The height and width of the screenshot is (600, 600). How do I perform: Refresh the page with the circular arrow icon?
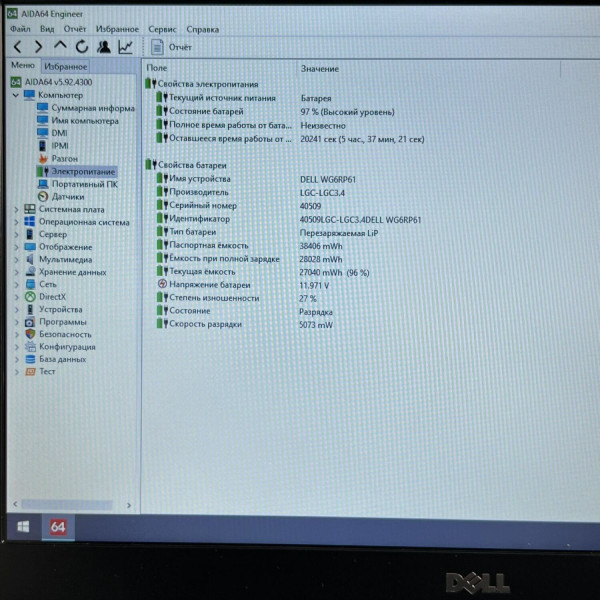[x=82, y=47]
